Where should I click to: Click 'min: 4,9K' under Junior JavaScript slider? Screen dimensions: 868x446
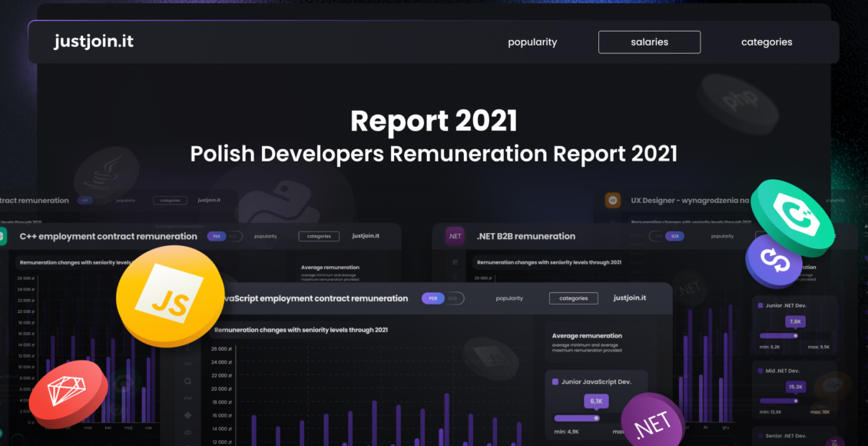coord(566,432)
